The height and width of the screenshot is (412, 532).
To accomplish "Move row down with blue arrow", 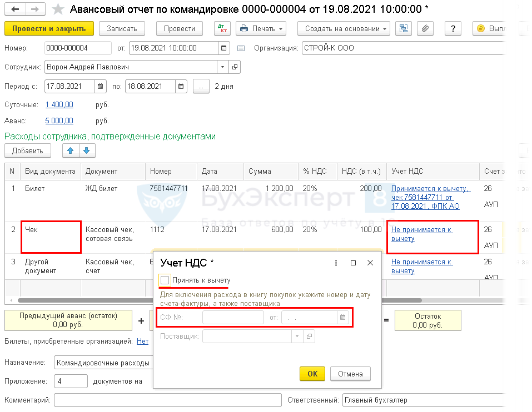I will point(87,150).
